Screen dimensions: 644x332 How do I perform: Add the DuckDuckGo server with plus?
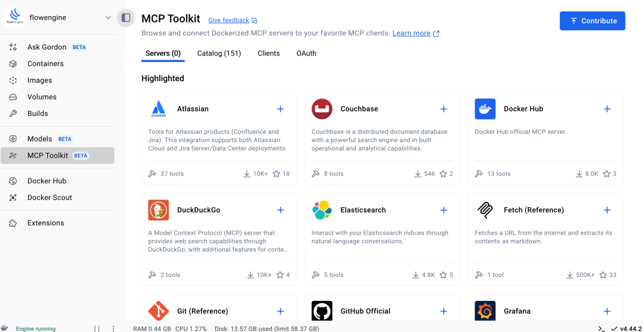[x=280, y=210]
